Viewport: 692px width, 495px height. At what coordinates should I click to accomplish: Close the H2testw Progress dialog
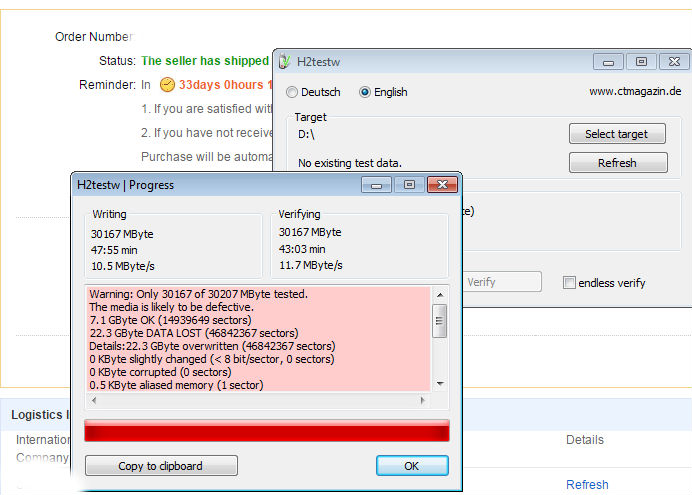click(442, 184)
